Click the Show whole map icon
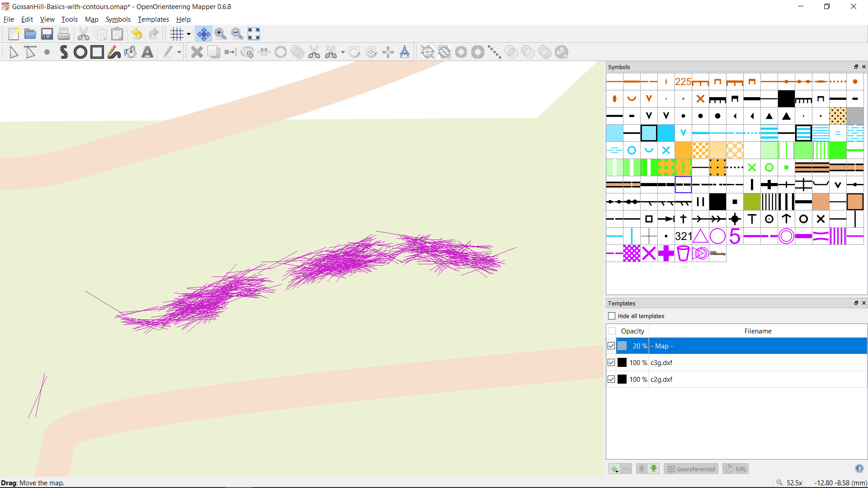Screen dimensions: 868x488 (x=254, y=34)
